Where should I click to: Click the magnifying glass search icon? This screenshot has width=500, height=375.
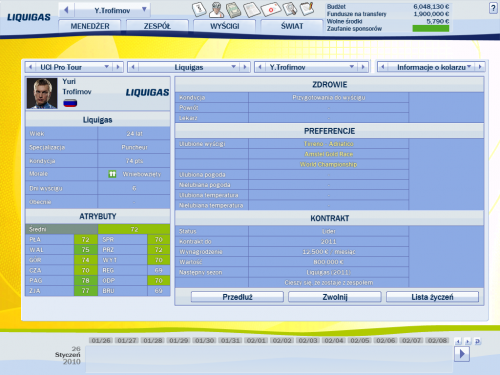pos(290,9)
